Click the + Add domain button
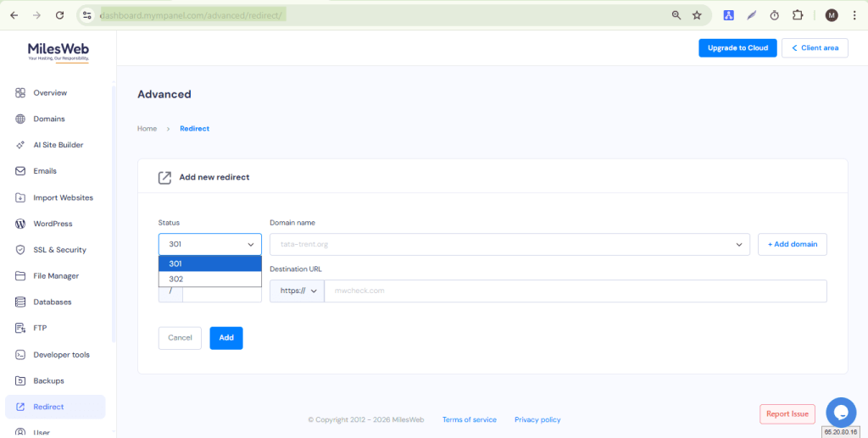 click(x=793, y=244)
